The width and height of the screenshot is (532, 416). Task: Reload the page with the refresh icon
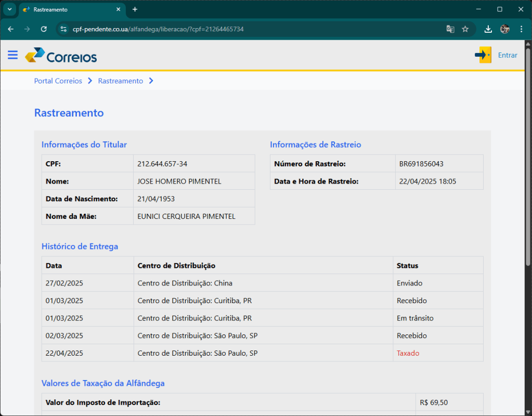point(44,29)
